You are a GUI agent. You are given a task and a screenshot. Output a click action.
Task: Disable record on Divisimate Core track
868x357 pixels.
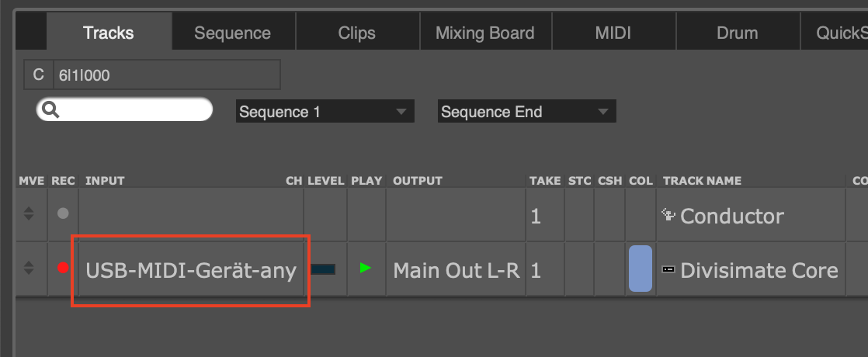pyautogui.click(x=63, y=269)
